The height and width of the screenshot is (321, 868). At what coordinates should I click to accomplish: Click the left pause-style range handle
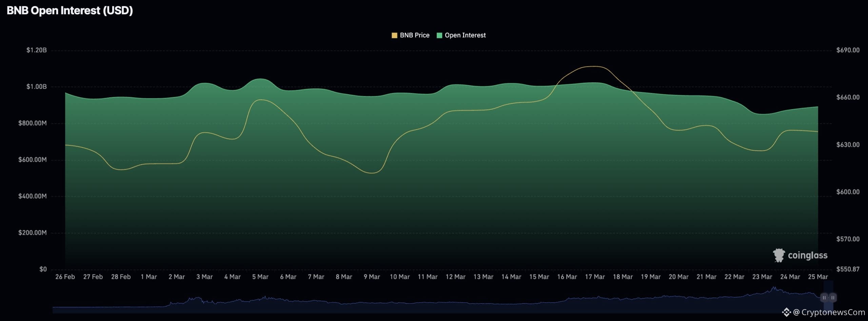click(x=823, y=298)
